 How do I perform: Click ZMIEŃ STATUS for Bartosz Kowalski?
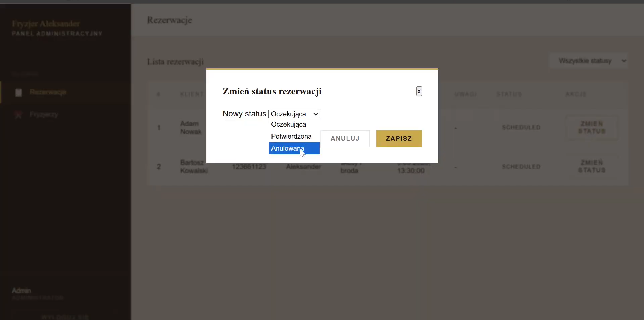pyautogui.click(x=592, y=167)
